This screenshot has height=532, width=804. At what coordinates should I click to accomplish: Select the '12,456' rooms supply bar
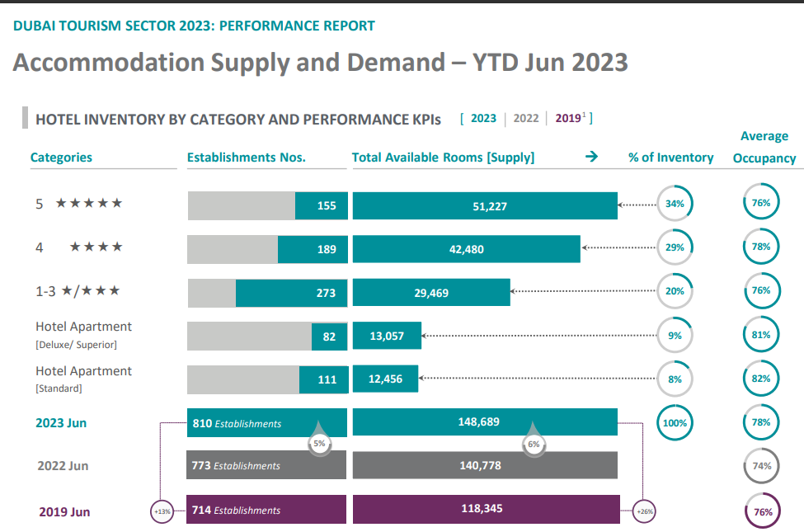pyautogui.click(x=386, y=379)
